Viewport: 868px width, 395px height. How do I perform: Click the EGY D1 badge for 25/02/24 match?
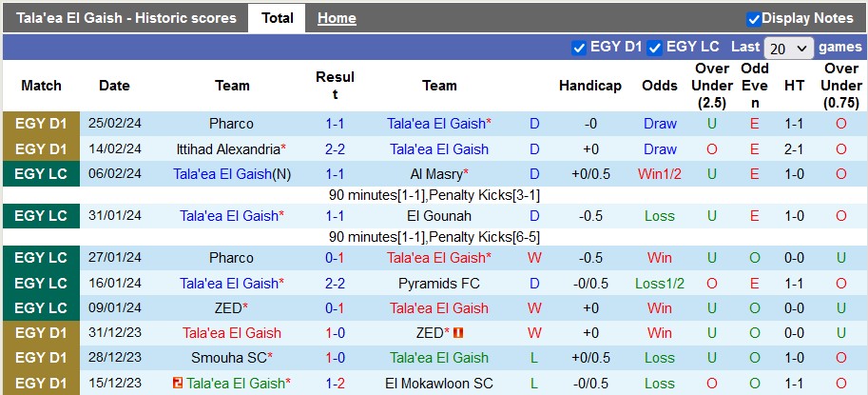click(x=42, y=124)
